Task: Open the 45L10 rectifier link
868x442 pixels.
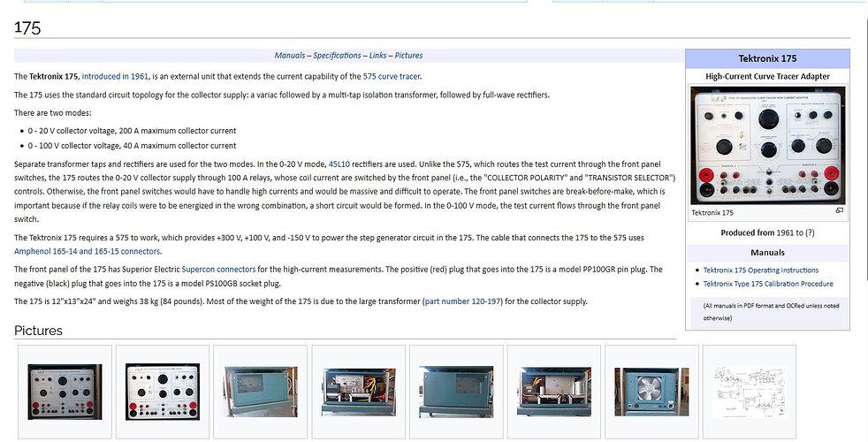Action: 339,164
